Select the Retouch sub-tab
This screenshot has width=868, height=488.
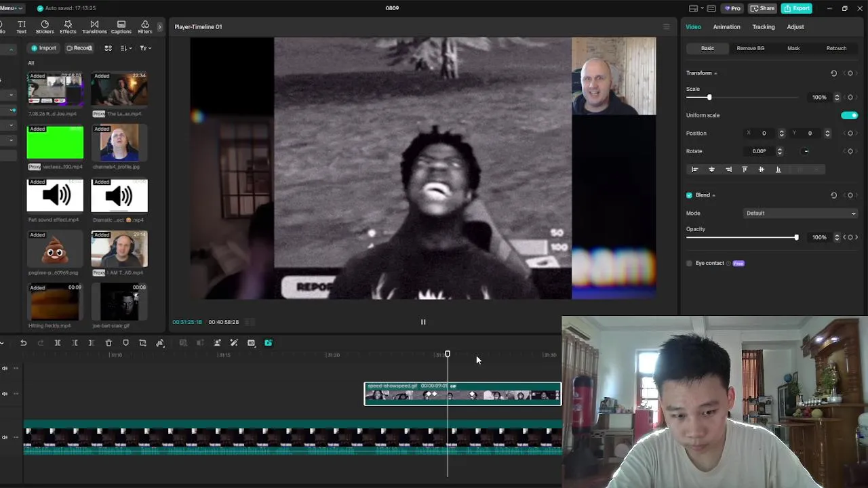[x=836, y=48]
